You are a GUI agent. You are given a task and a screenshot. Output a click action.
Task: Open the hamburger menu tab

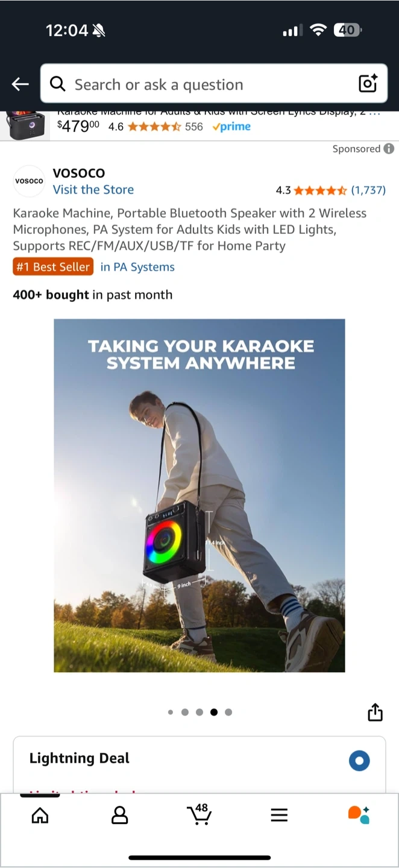point(279,816)
